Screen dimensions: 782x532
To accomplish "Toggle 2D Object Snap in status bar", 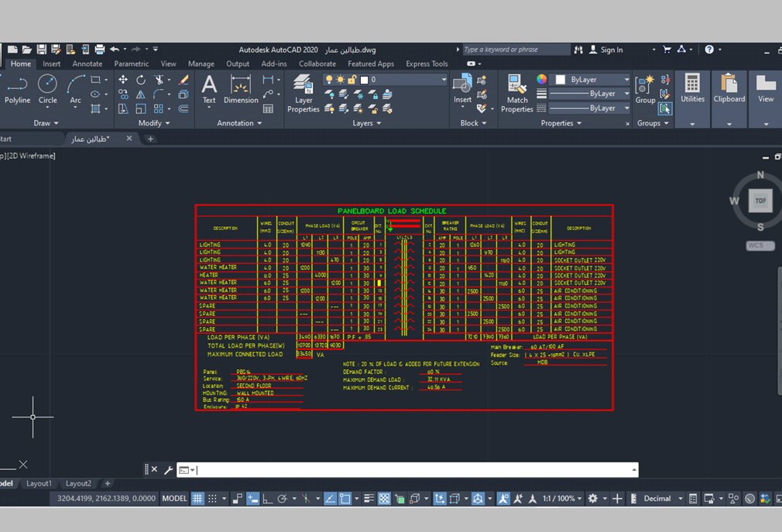I will point(345,499).
